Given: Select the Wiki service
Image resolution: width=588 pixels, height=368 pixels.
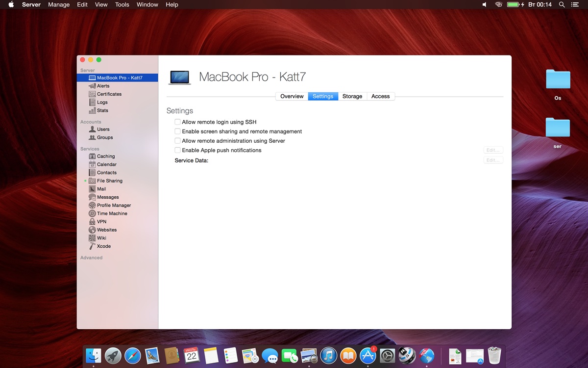Looking at the screenshot, I should click(x=98, y=238).
